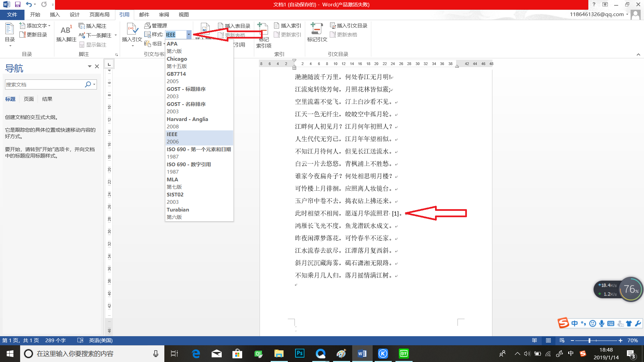Switch to the 视图 View tab
644x362 pixels.
184,15
